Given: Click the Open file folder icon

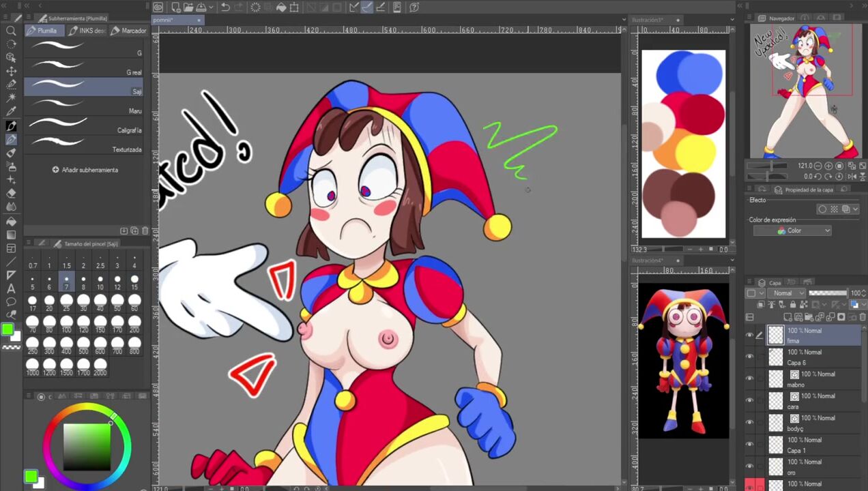Looking at the screenshot, I should click(188, 8).
